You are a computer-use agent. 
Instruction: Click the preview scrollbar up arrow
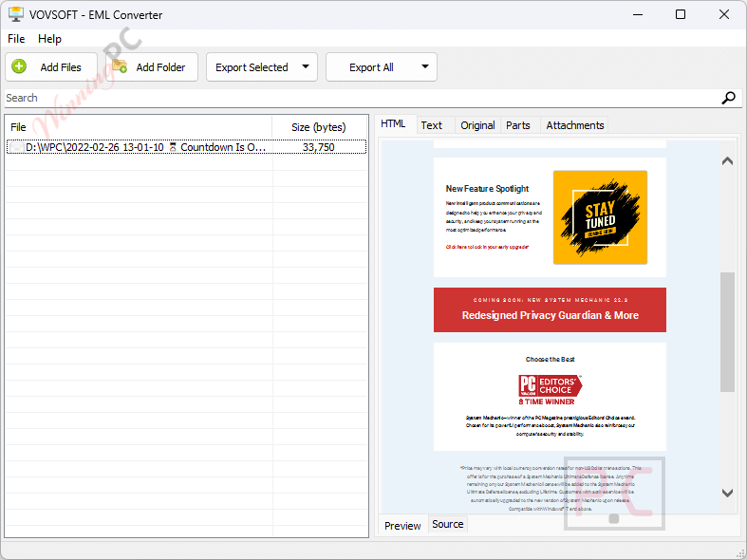click(x=727, y=161)
